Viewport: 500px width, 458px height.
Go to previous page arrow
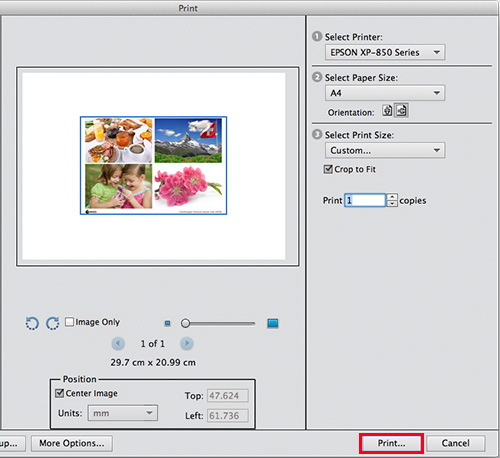pos(118,343)
